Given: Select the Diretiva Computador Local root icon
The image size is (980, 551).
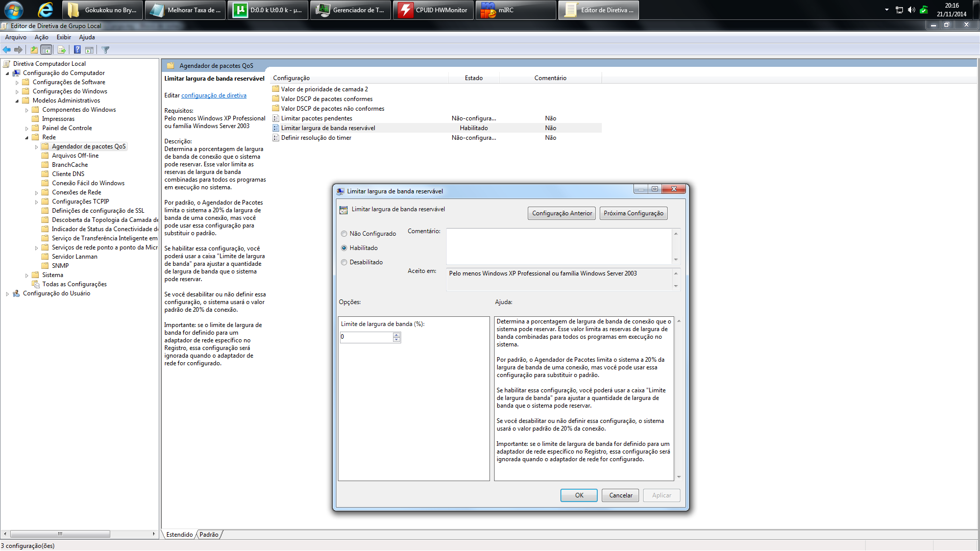Looking at the screenshot, I should click(x=7, y=64).
